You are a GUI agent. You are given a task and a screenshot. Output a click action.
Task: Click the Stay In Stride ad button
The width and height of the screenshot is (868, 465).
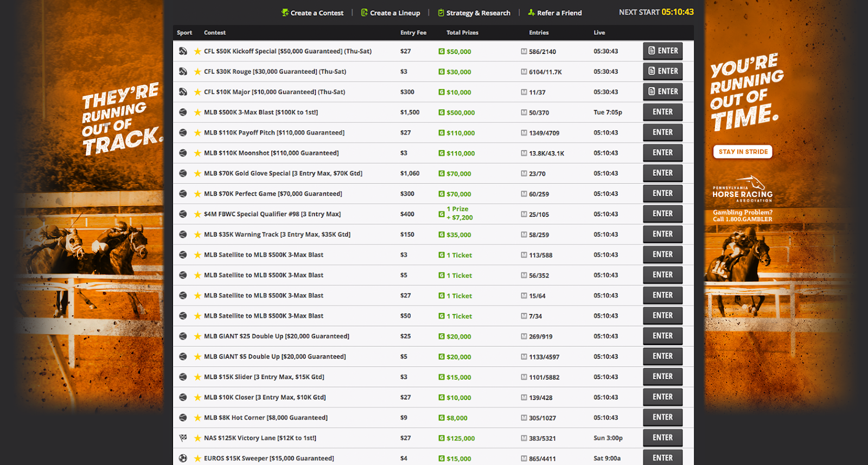click(743, 152)
